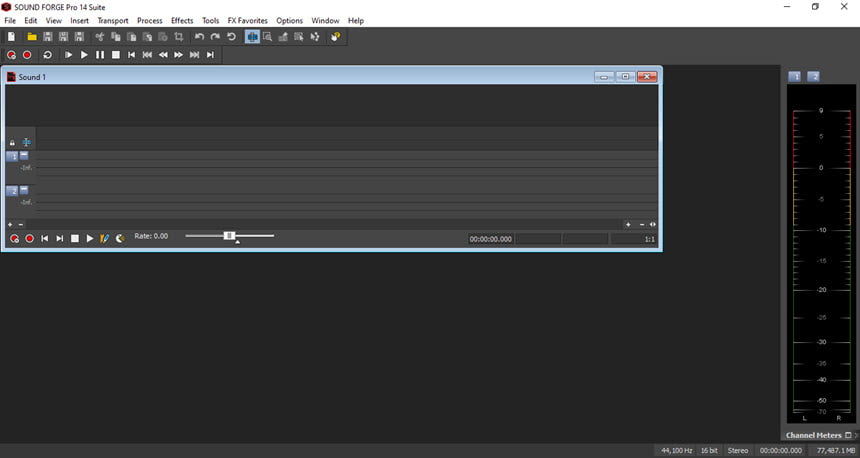This screenshot has height=458, width=860.
Task: Click the pencil icon in Sound 1 transport
Action: [104, 239]
